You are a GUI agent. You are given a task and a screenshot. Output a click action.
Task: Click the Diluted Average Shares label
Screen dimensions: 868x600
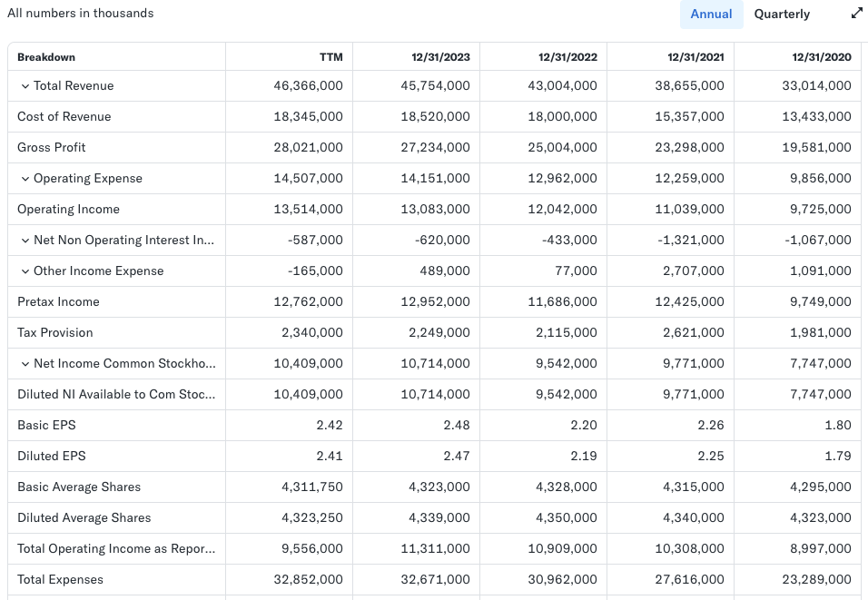click(84, 518)
